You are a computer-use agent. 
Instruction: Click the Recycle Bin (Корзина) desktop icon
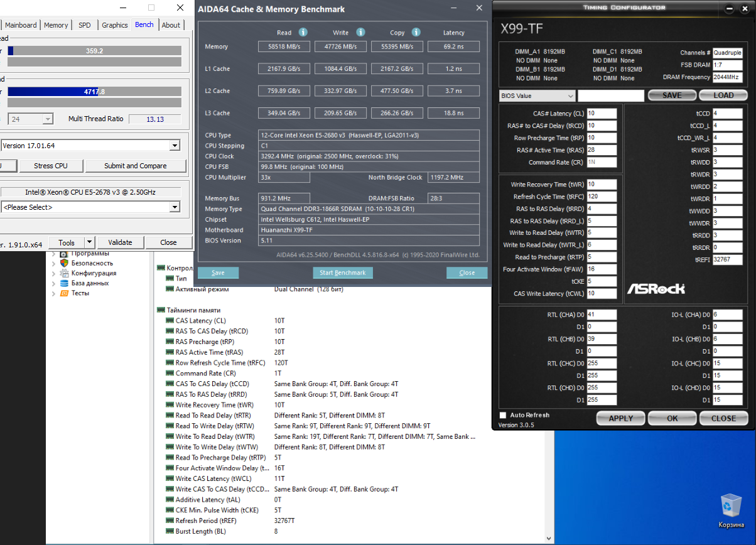(731, 510)
